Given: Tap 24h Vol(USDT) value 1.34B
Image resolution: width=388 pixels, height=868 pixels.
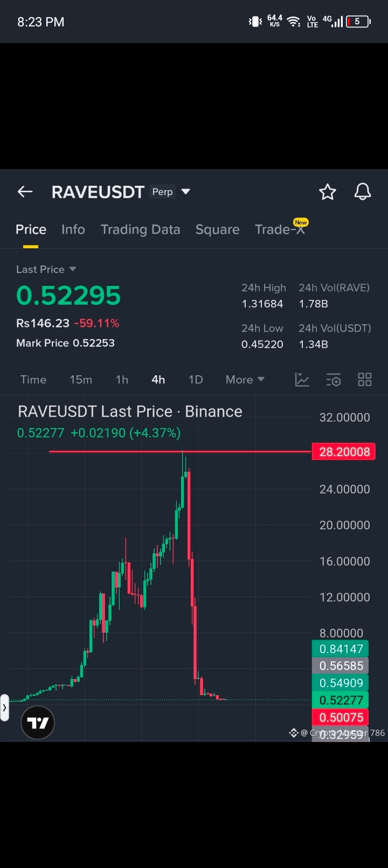Looking at the screenshot, I should pos(314,344).
